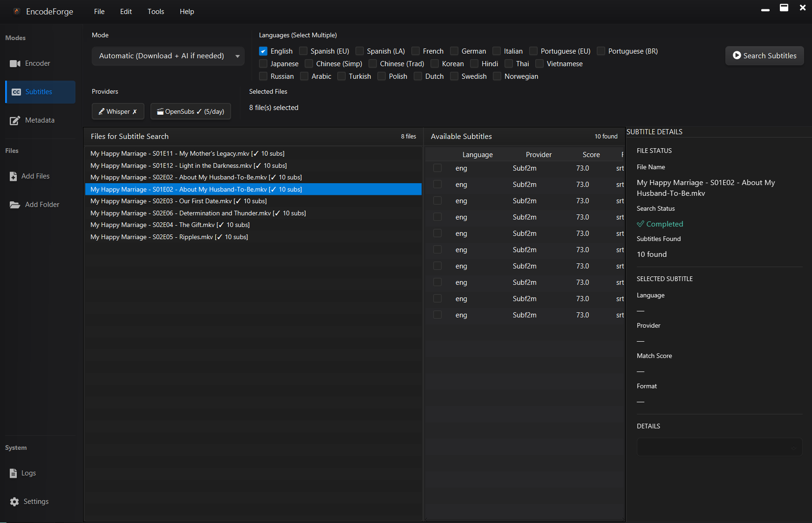Expand the Mode dropdown

168,56
